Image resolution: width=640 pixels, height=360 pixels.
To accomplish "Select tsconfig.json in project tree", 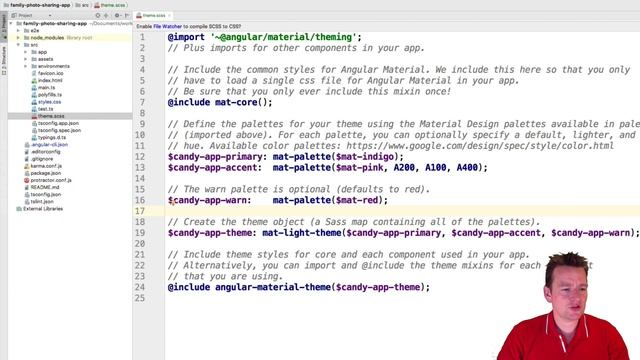I will coord(46,194).
